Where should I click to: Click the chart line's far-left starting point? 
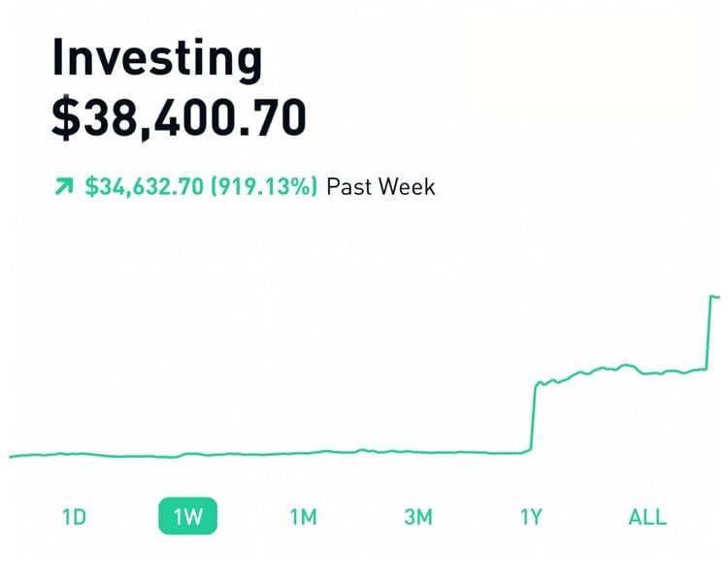tap(12, 456)
